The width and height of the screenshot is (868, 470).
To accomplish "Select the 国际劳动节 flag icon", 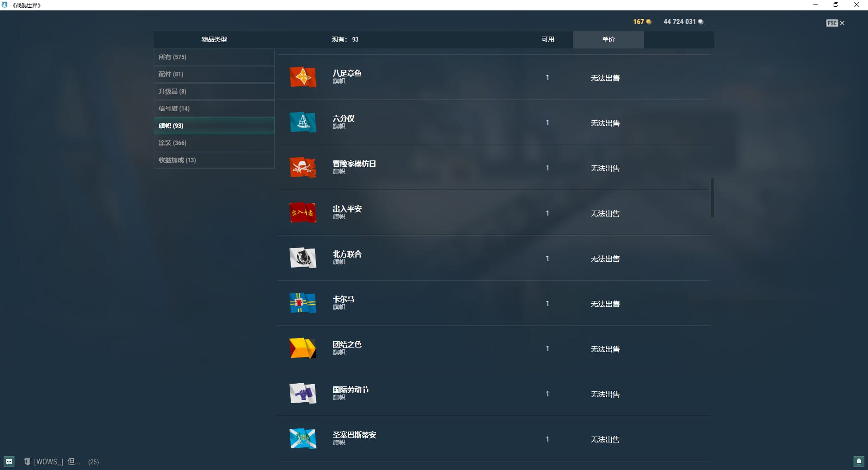I will (x=302, y=394).
